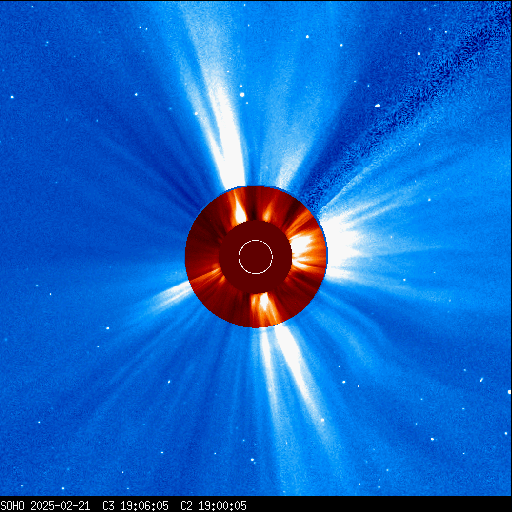
Task: Click the elongated bright object right of the north streamer
Action: (377, 106)
